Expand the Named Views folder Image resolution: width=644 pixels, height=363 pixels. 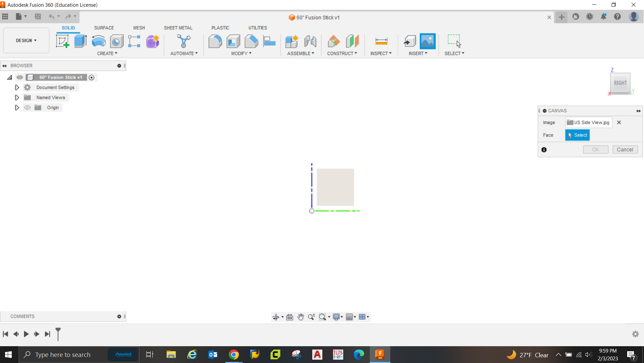pyautogui.click(x=17, y=97)
